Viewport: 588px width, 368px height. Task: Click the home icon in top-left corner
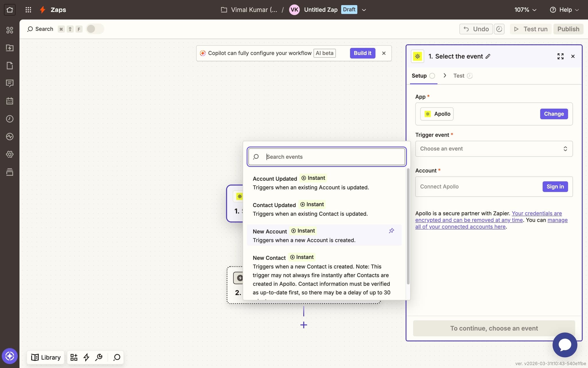pyautogui.click(x=9, y=10)
